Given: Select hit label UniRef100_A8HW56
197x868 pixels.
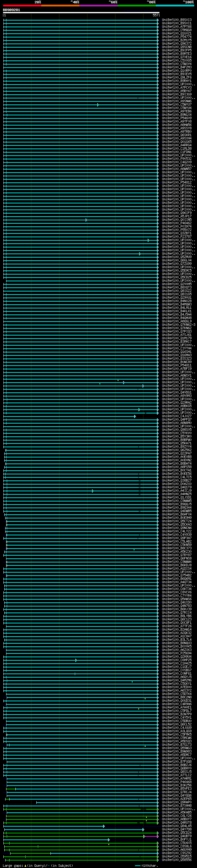Looking at the screenshot, I should [176, 125].
